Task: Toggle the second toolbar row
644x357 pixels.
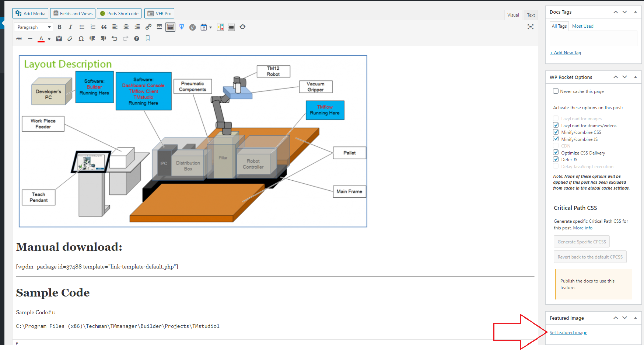Action: 170,27
